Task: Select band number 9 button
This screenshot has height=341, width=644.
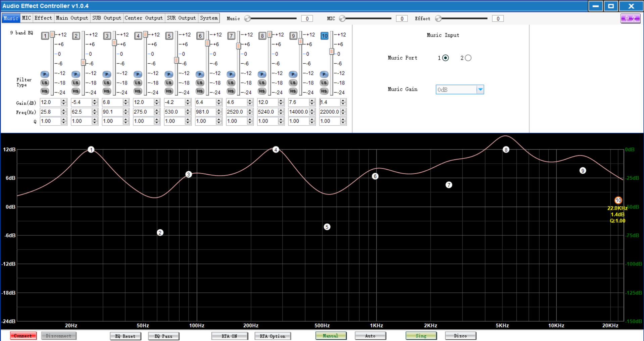Action: pyautogui.click(x=293, y=36)
